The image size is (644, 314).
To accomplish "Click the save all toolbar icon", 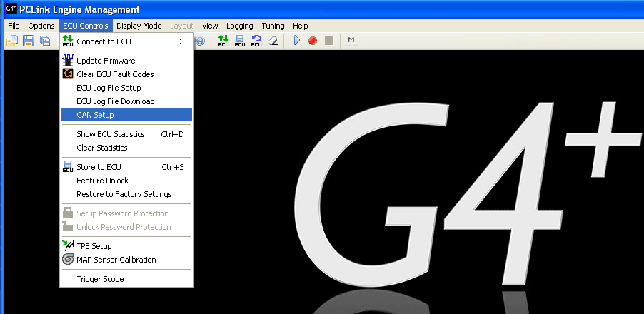I will pyautogui.click(x=45, y=41).
